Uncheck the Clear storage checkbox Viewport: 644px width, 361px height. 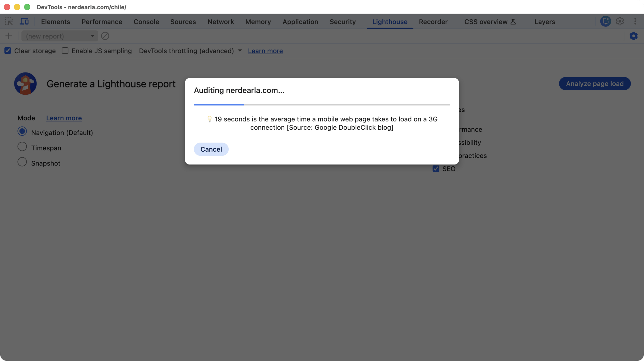pyautogui.click(x=8, y=51)
